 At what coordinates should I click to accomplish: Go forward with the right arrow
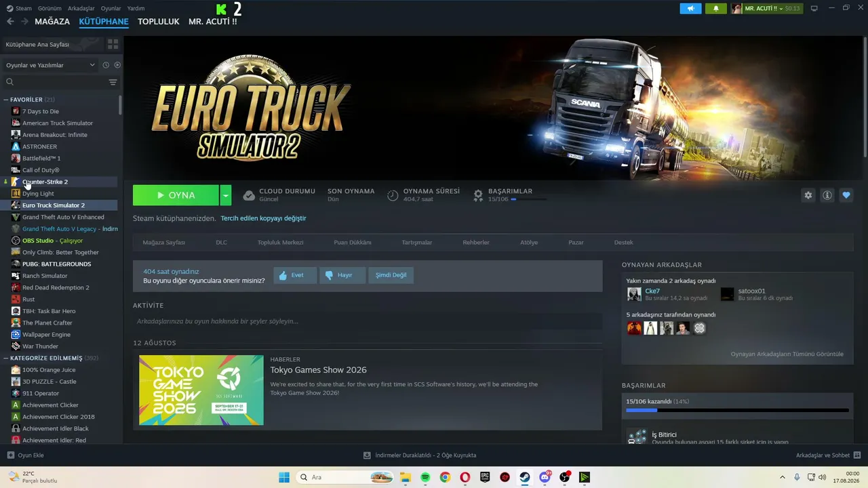[x=24, y=22]
